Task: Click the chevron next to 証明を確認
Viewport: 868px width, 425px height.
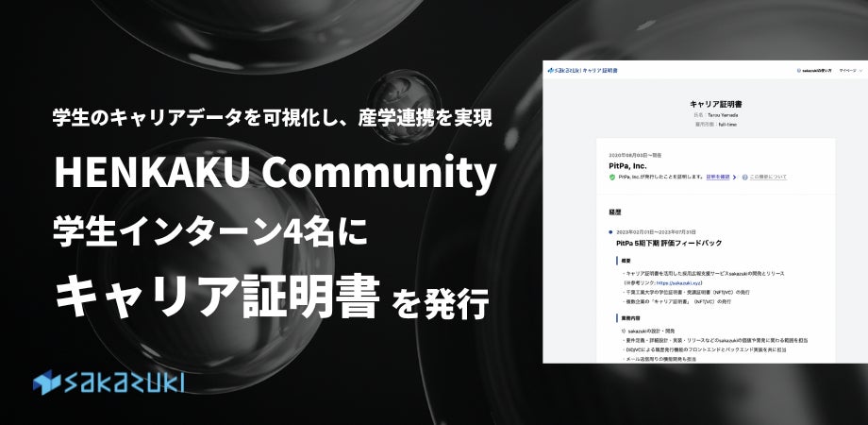Action: coord(734,178)
